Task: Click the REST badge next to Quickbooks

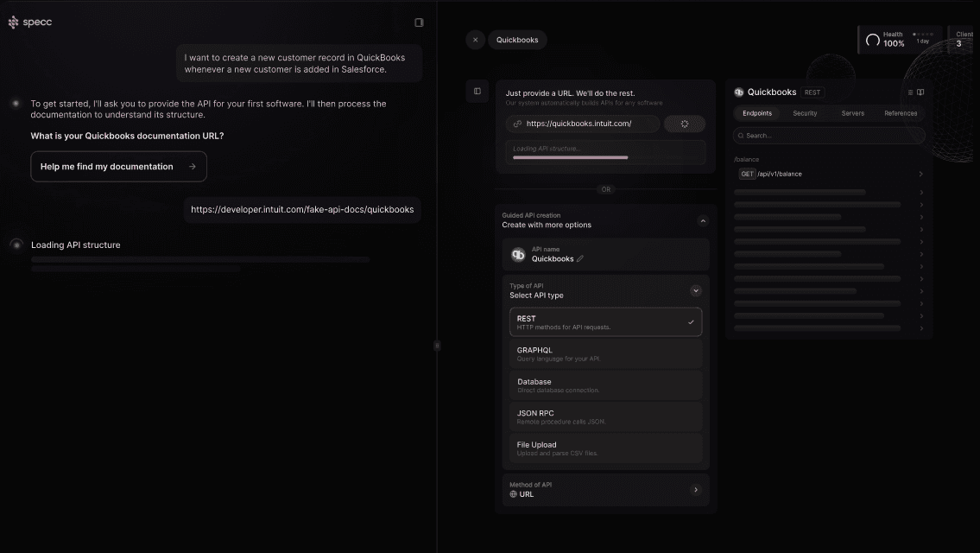Action: click(812, 92)
